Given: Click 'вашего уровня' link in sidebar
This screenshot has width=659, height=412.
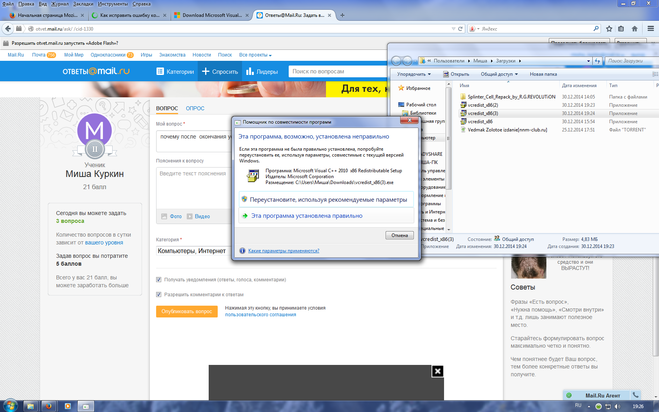Looking at the screenshot, I should pyautogui.click(x=104, y=243).
